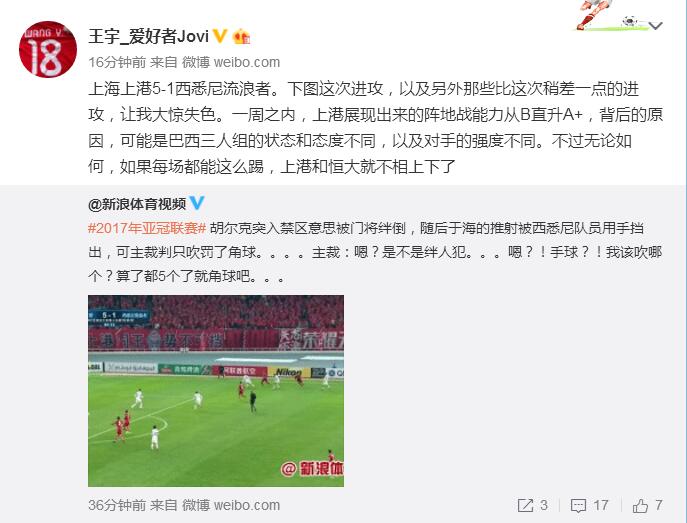Open the @新浪体育视频 account link
This screenshot has height=523, width=687.
pyautogui.click(x=137, y=204)
